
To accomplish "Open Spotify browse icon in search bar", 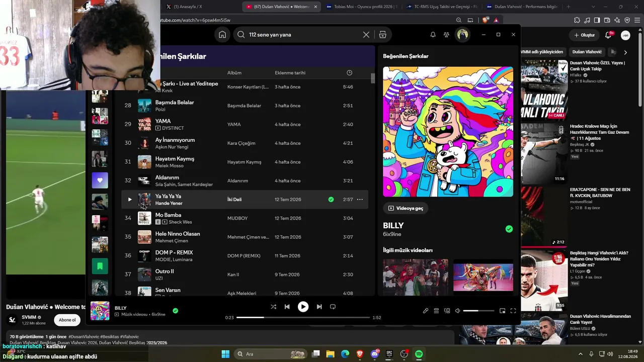I will [383, 35].
